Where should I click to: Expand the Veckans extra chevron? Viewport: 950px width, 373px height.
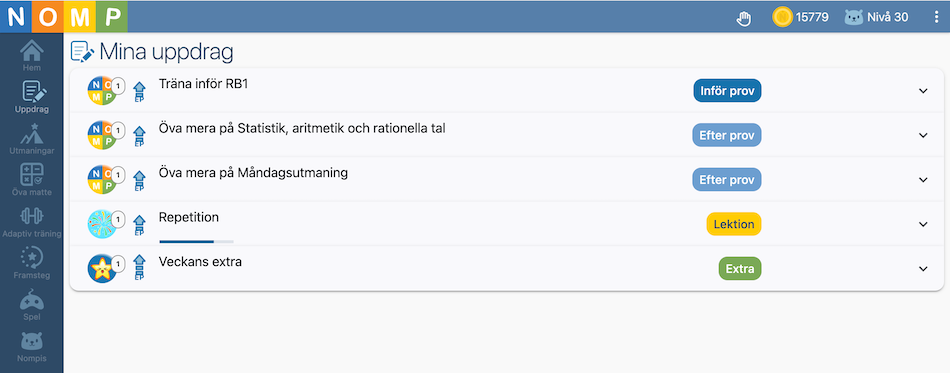point(923,269)
